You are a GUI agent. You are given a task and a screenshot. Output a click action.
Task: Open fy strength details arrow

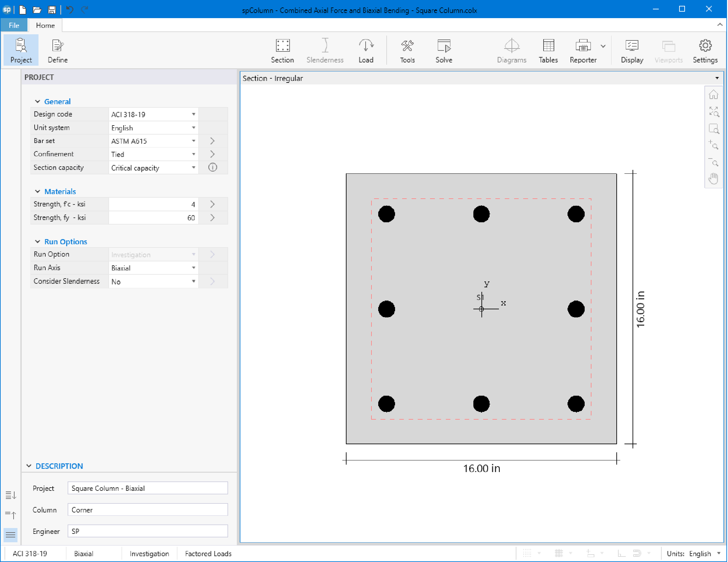coord(213,218)
